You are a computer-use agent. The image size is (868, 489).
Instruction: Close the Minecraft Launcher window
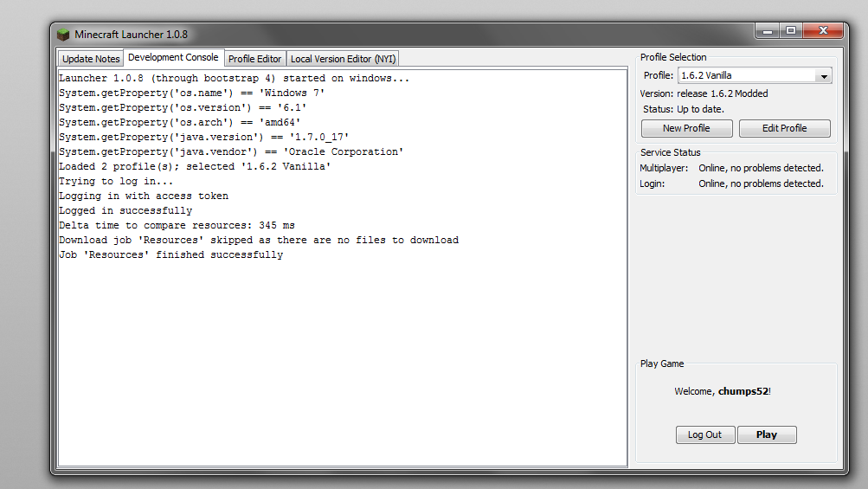point(823,31)
